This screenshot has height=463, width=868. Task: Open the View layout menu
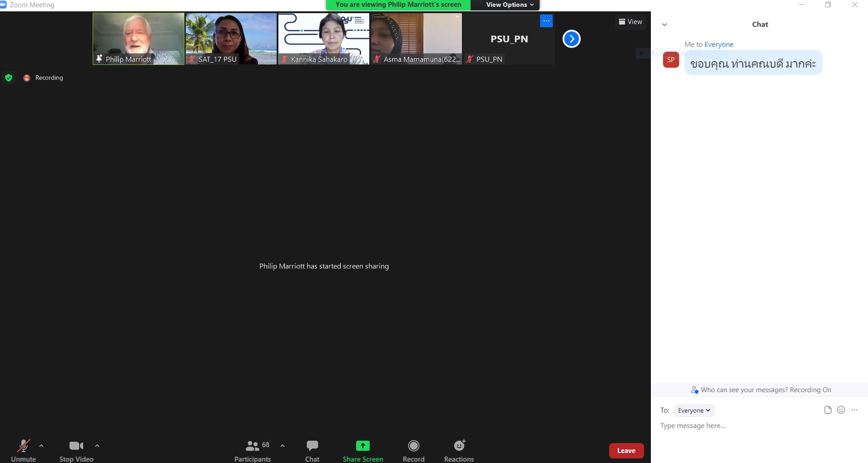point(630,22)
